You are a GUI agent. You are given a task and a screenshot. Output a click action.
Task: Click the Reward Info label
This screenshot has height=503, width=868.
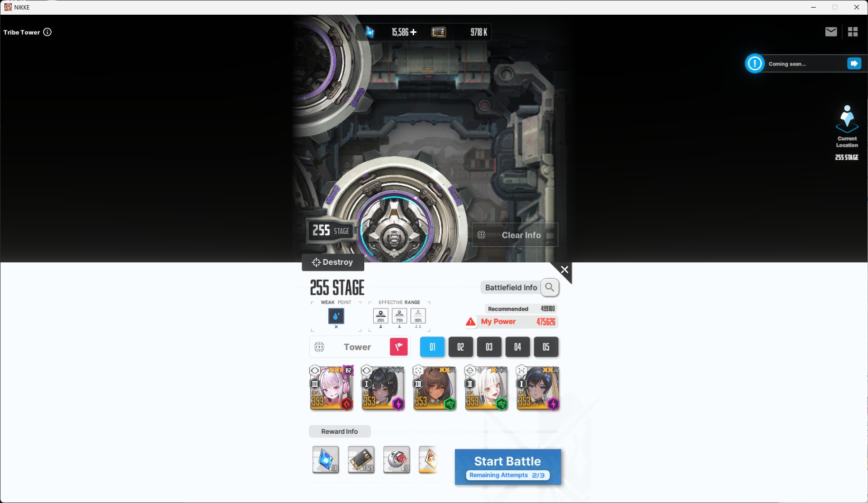[x=340, y=431]
